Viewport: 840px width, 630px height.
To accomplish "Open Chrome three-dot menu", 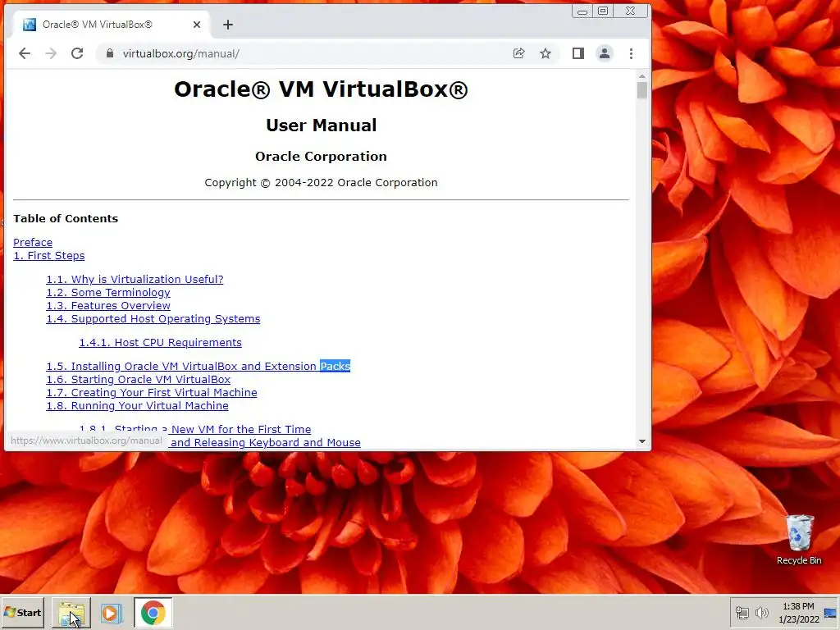I will coord(631,53).
